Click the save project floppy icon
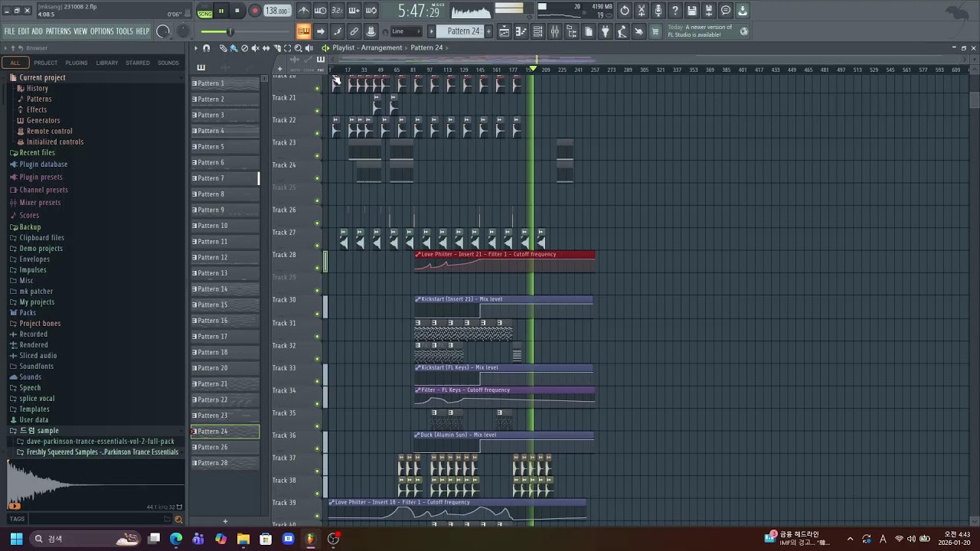Viewport: 980px width, 551px height. (692, 11)
